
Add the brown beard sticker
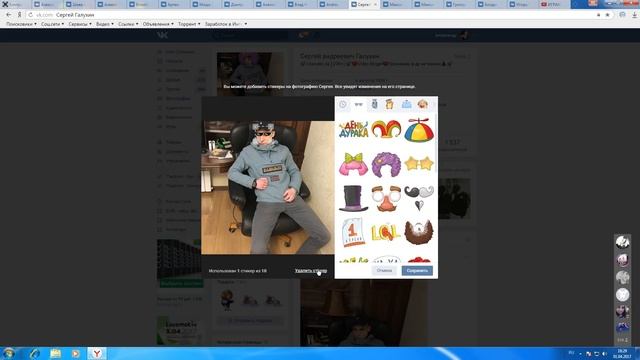coord(419,232)
